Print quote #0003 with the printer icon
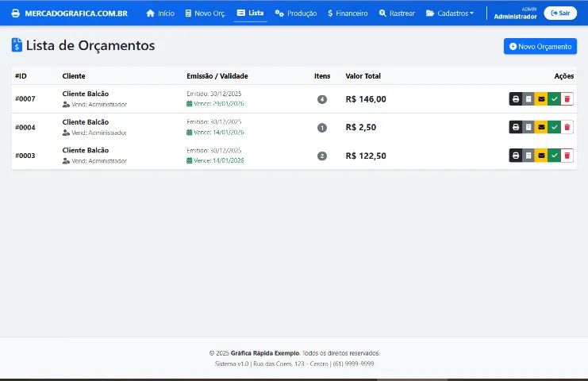Screen dimensions: 588x381 point(516,156)
